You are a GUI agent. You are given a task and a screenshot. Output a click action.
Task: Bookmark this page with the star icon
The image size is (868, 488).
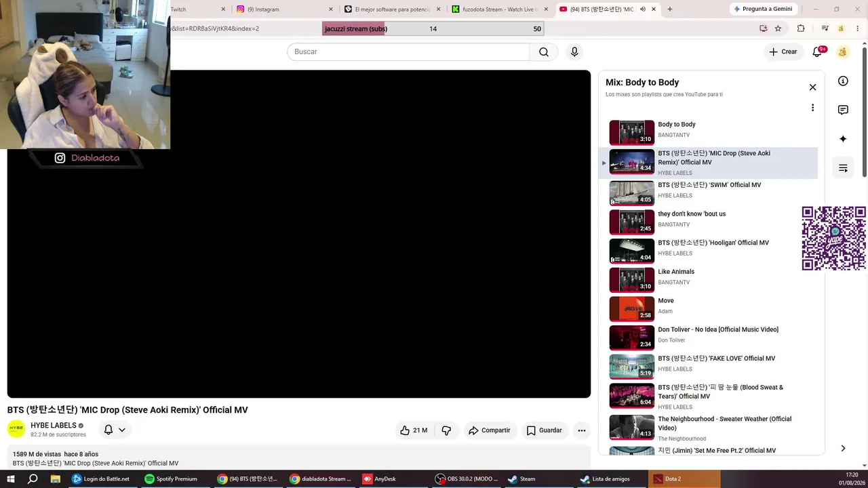click(778, 28)
